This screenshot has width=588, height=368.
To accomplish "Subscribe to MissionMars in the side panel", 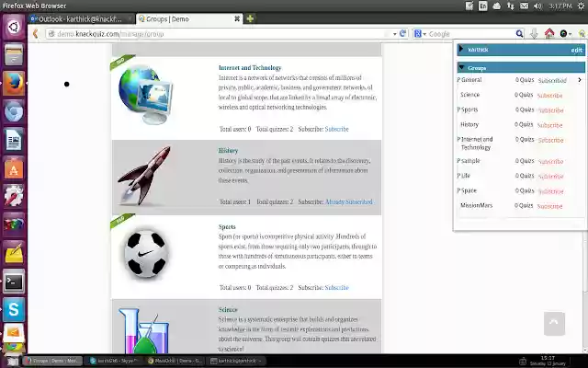I will point(549,206).
